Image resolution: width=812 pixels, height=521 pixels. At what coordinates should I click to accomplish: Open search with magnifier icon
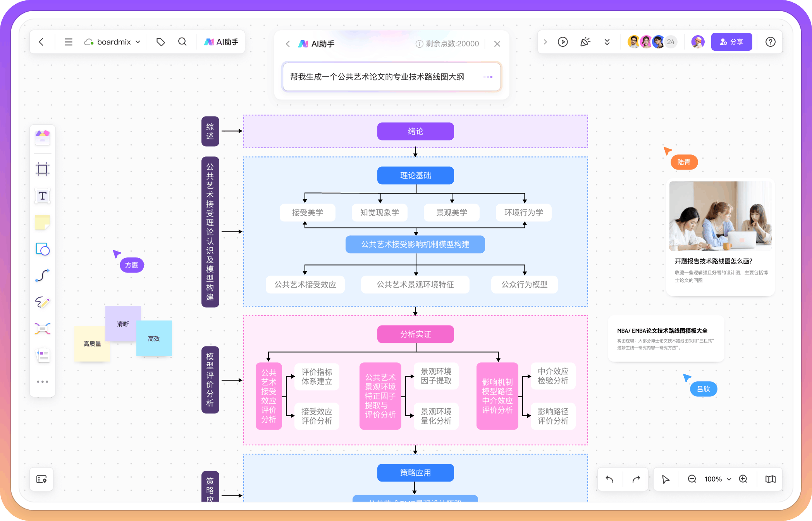tap(182, 42)
